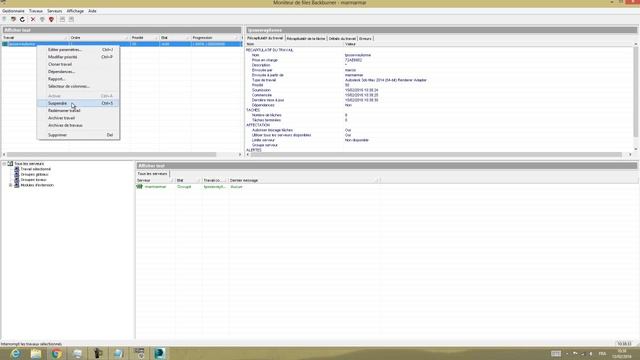Image resolution: width=640 pixels, height=360 pixels.
Task: Sort job list by Progression column
Action: (214, 38)
